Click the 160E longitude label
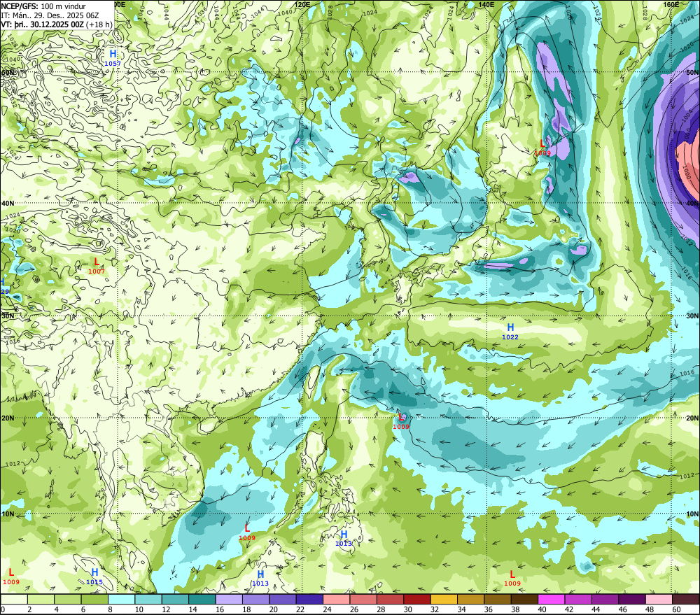Viewport: 700px width, 615px height. coord(671,4)
